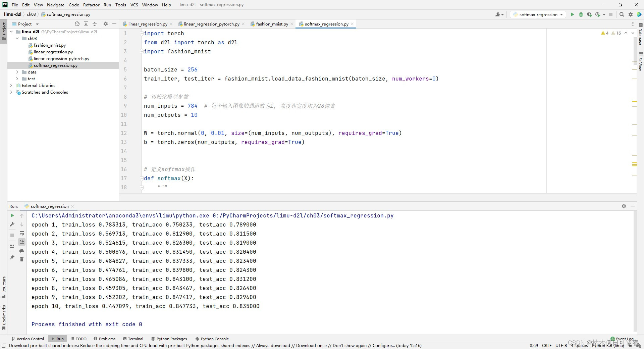Switch to fashion_mnist.py editor tab
This screenshot has width=644, height=349.
pos(272,24)
